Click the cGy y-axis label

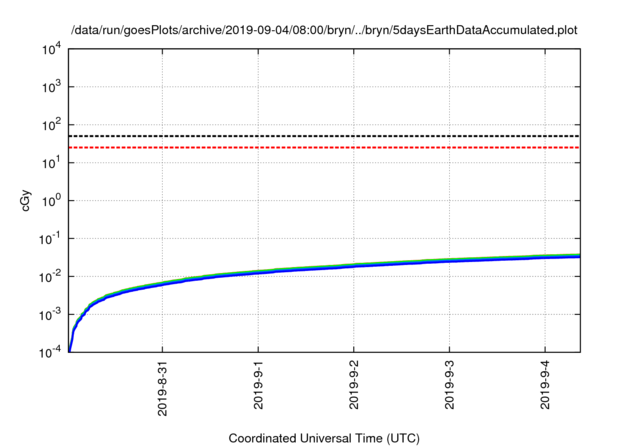[25, 200]
